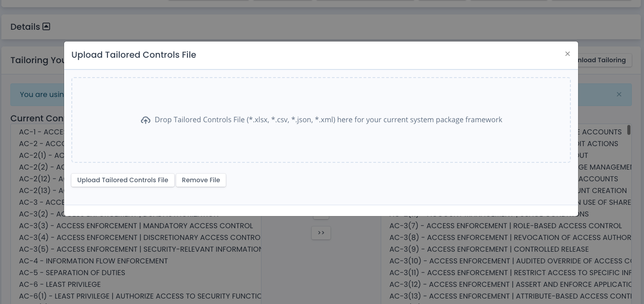This screenshot has width=644, height=304.
Task: Click the dashed file drop zone area
Action: pos(321,120)
